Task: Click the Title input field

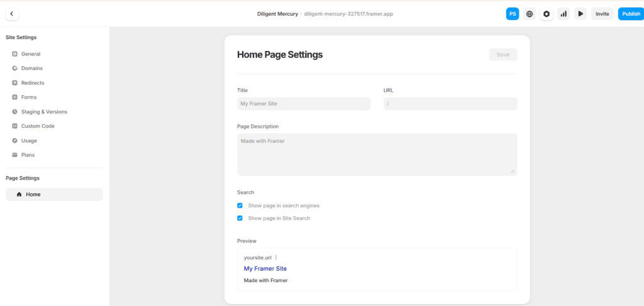Action: click(304, 104)
